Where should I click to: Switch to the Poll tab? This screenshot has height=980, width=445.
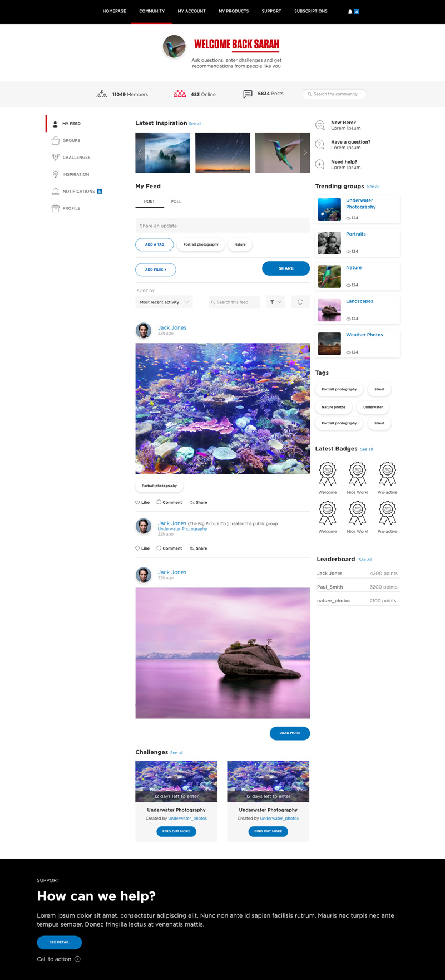[176, 202]
